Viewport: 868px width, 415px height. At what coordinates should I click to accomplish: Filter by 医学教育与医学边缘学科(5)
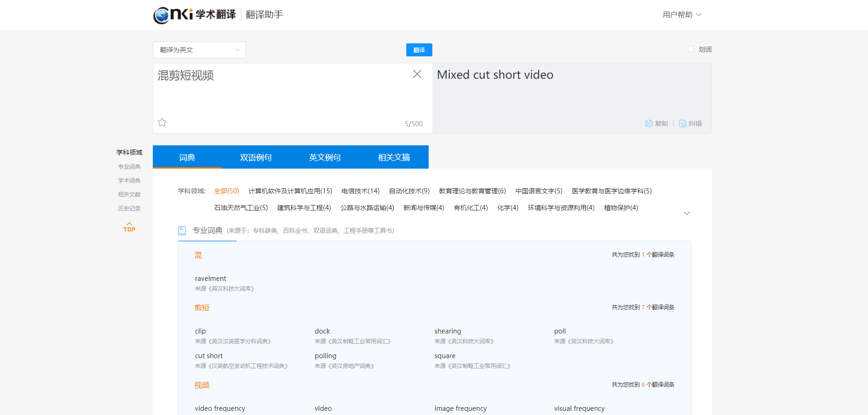[612, 191]
